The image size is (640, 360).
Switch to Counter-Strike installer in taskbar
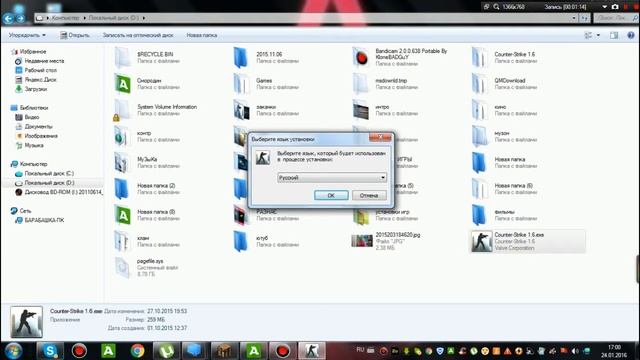click(x=311, y=351)
